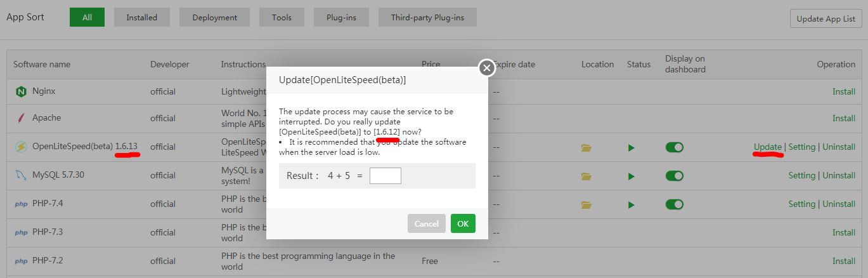Open PHP-7.4 folder location

(586, 205)
